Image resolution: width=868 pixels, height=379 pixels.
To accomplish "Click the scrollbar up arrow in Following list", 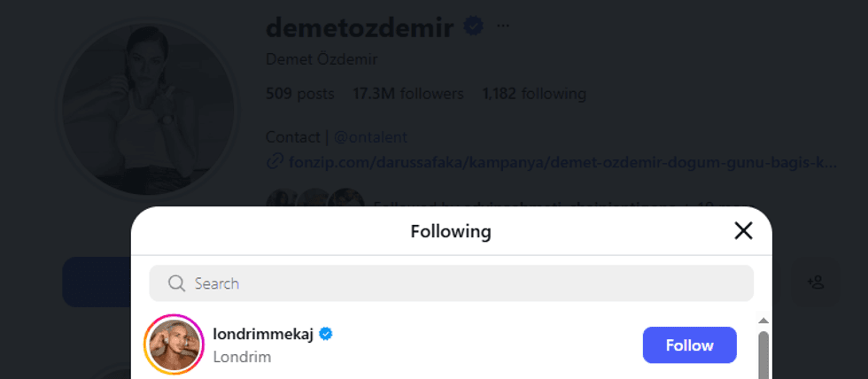I will 763,321.
